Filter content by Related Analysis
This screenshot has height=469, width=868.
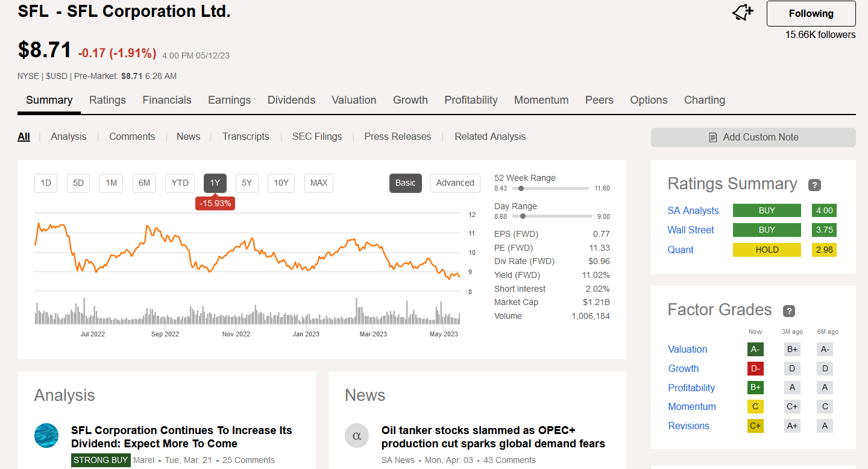click(x=490, y=137)
